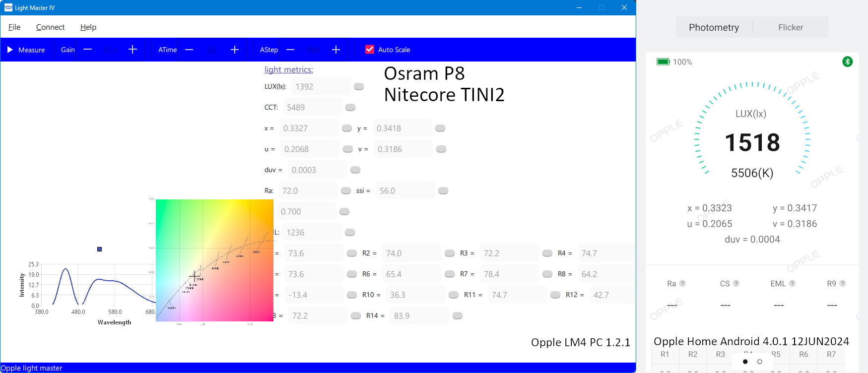868x373 pixels.
Task: Click the help icon next to EML
Action: click(x=792, y=283)
